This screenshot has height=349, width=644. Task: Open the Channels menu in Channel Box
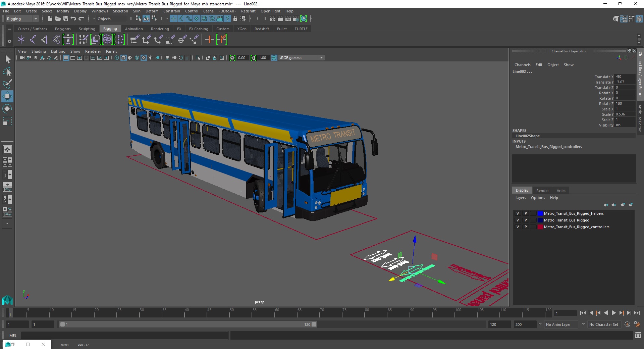pos(523,65)
